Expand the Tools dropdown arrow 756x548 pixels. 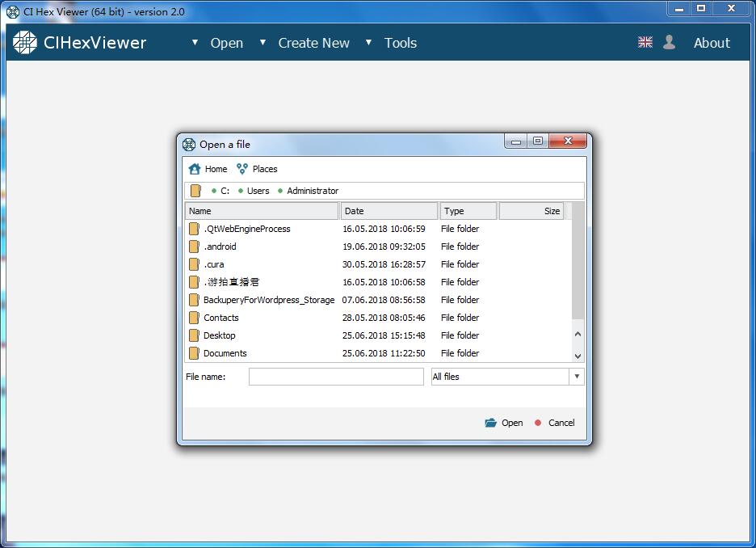point(368,43)
